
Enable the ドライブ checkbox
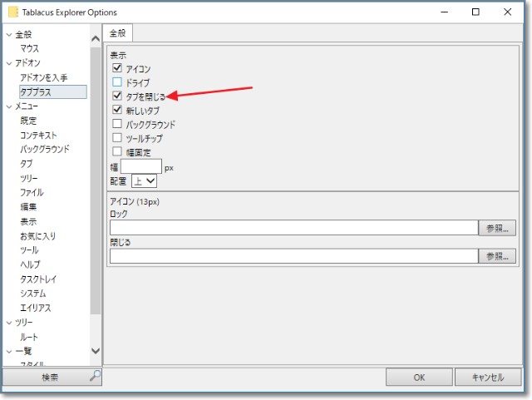pyautogui.click(x=117, y=82)
